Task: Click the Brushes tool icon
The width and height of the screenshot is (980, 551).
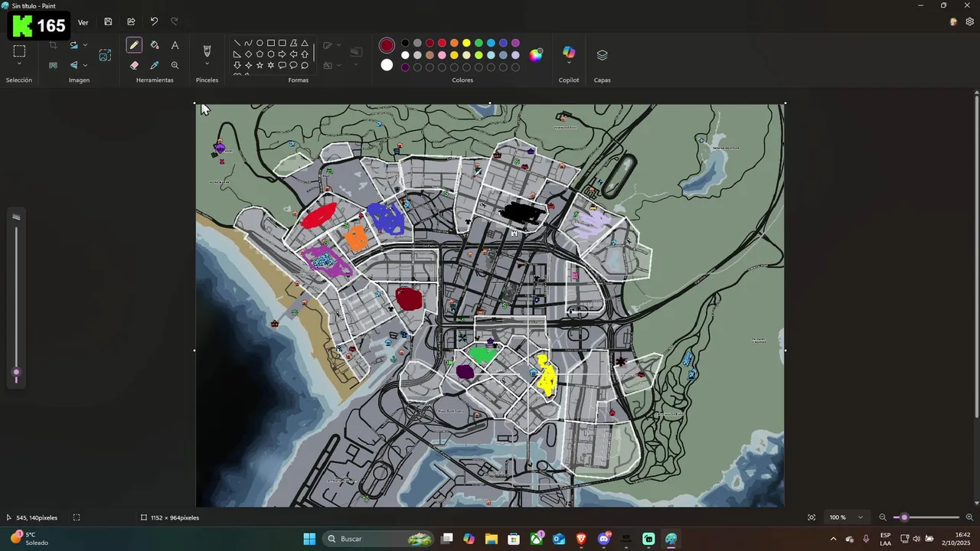Action: tap(207, 51)
